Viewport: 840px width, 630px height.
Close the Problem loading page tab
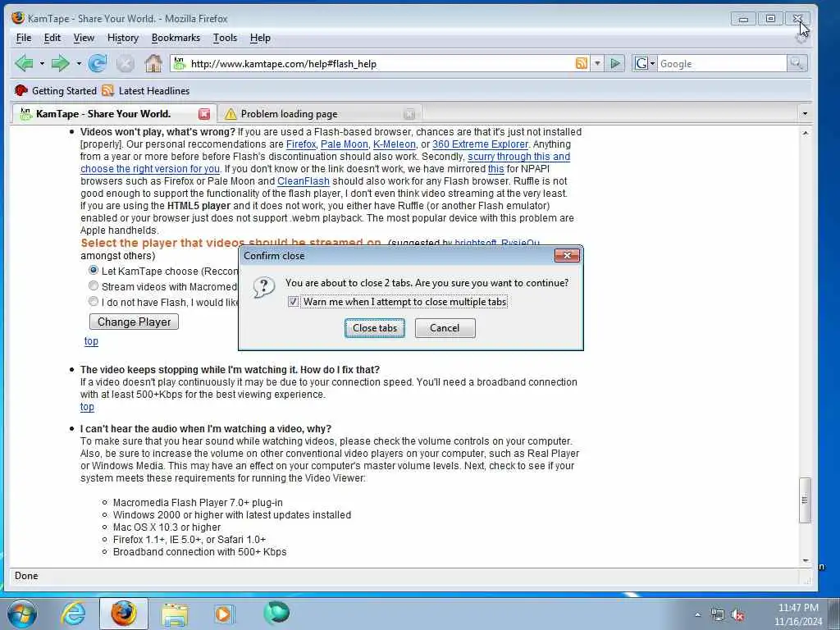[409, 113]
